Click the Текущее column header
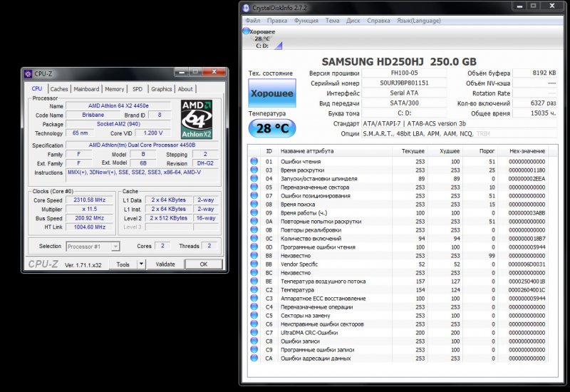Image resolution: width=570 pixels, height=392 pixels. [x=413, y=151]
